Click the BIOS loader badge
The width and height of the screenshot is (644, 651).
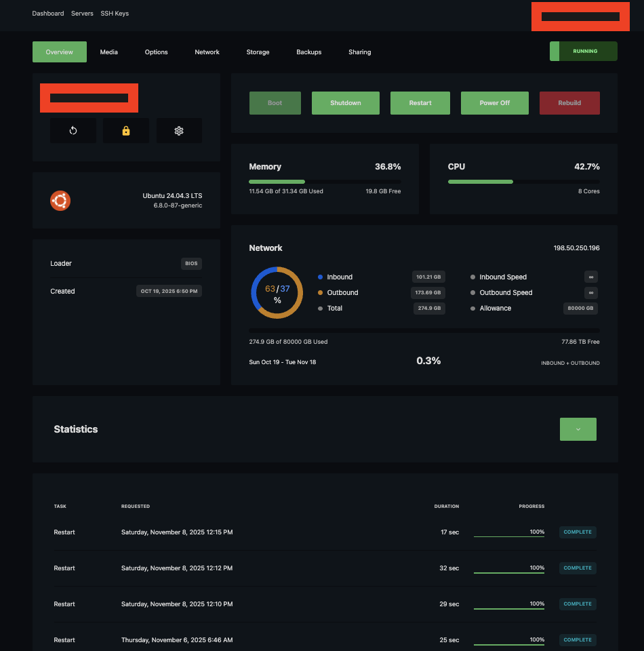pyautogui.click(x=191, y=264)
